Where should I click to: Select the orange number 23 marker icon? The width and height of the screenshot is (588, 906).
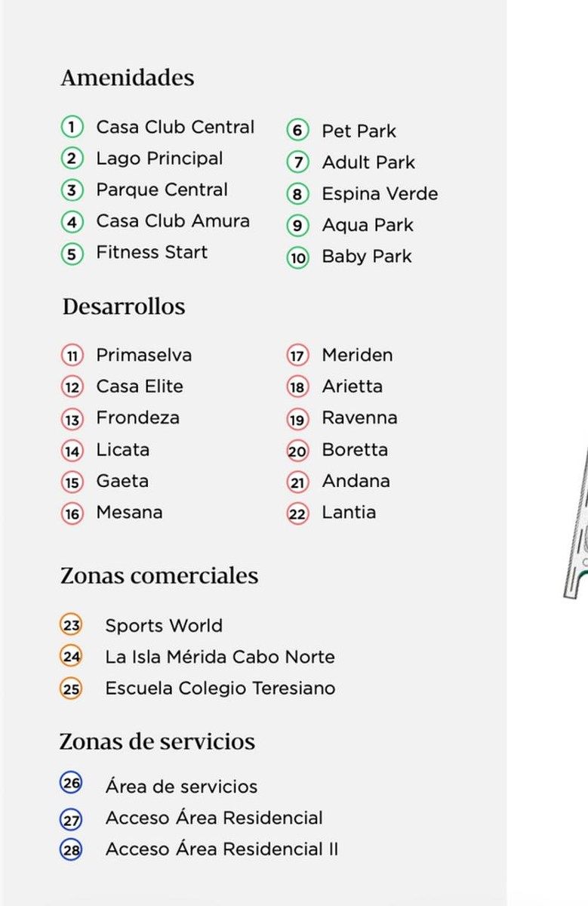coord(71,625)
